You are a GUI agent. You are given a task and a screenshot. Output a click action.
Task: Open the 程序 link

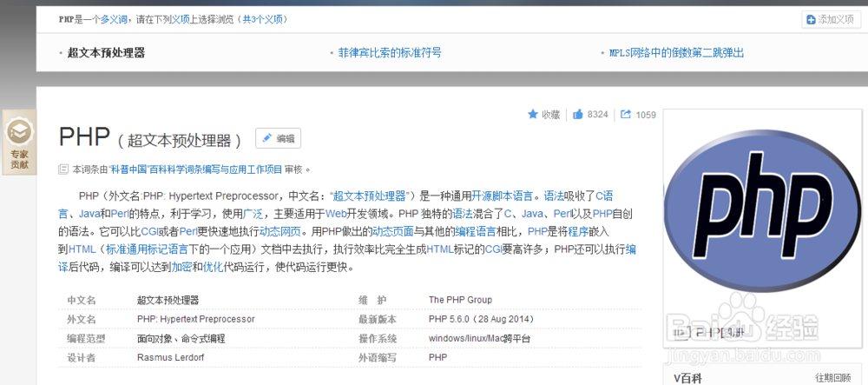(x=577, y=231)
